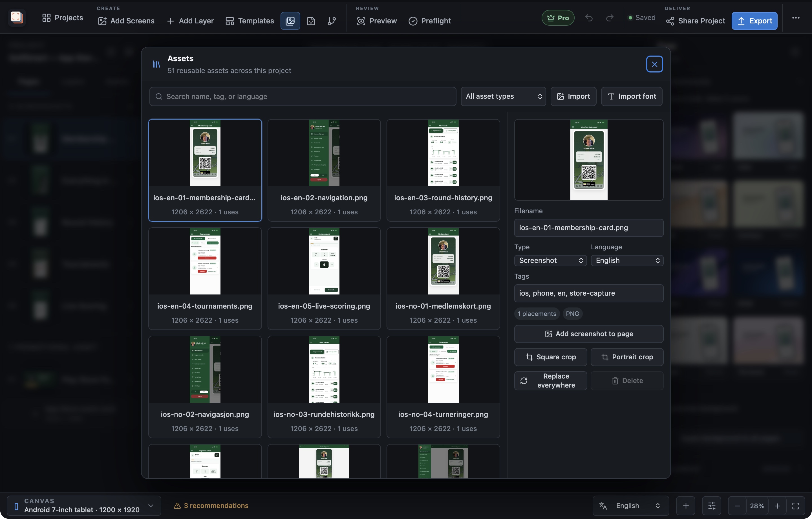Click Share Project

(x=695, y=21)
